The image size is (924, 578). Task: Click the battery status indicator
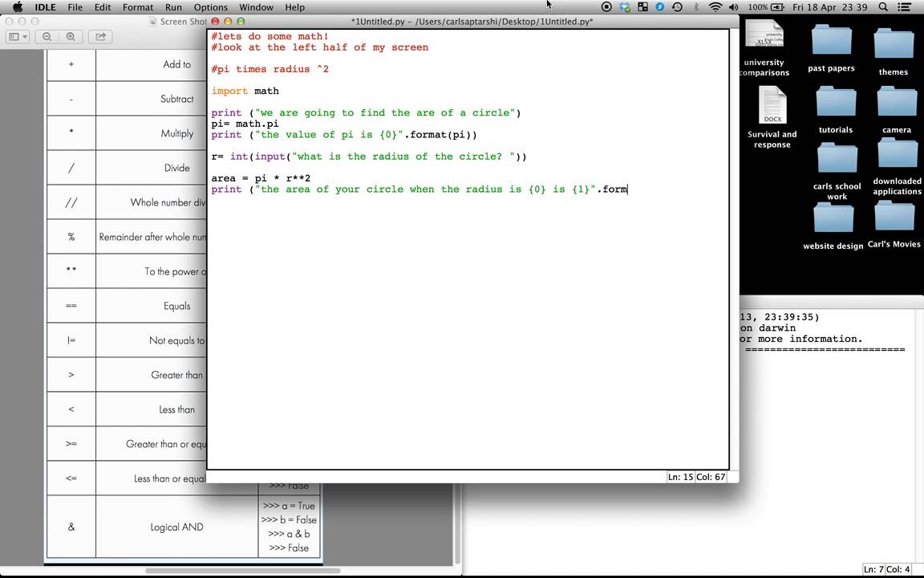pos(766,7)
